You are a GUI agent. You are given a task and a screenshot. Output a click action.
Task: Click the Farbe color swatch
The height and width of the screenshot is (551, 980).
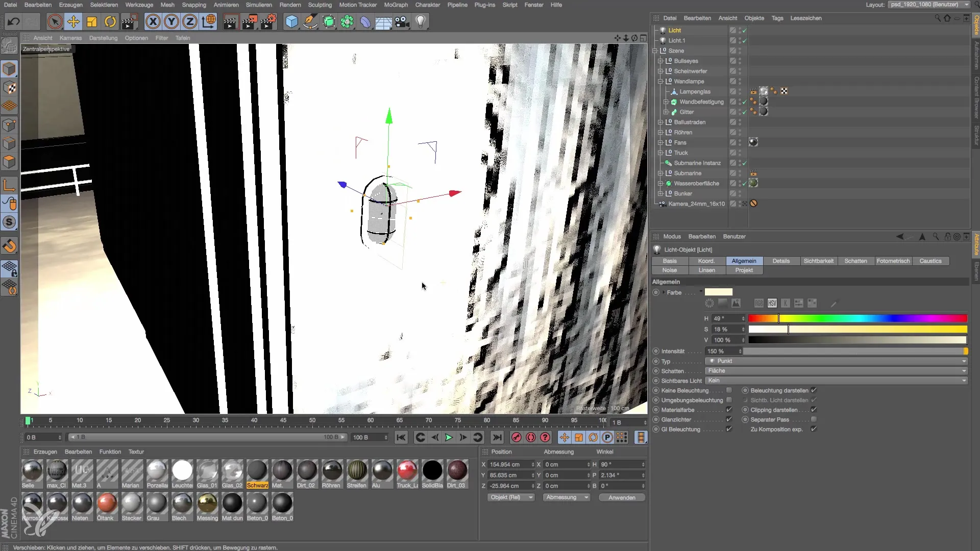(x=719, y=292)
